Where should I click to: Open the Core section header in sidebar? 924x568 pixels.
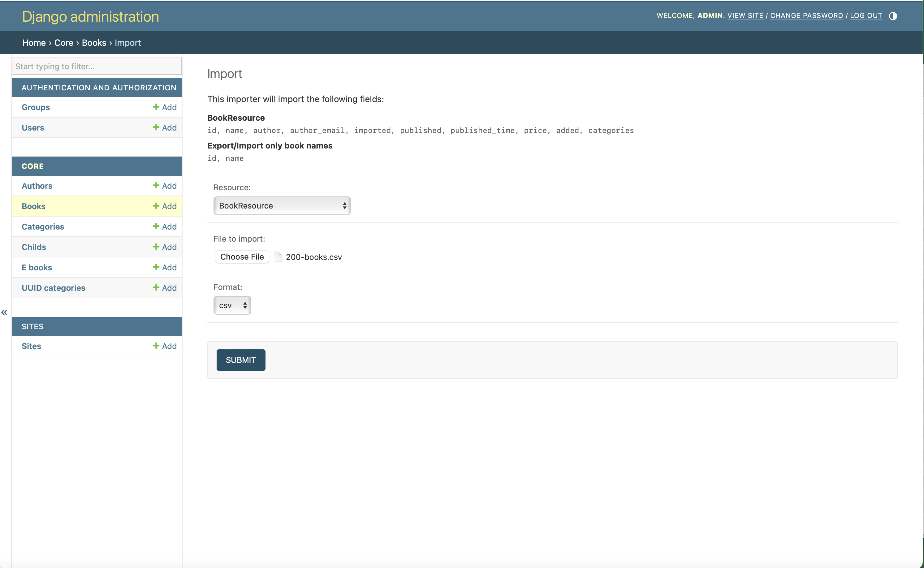coord(33,166)
